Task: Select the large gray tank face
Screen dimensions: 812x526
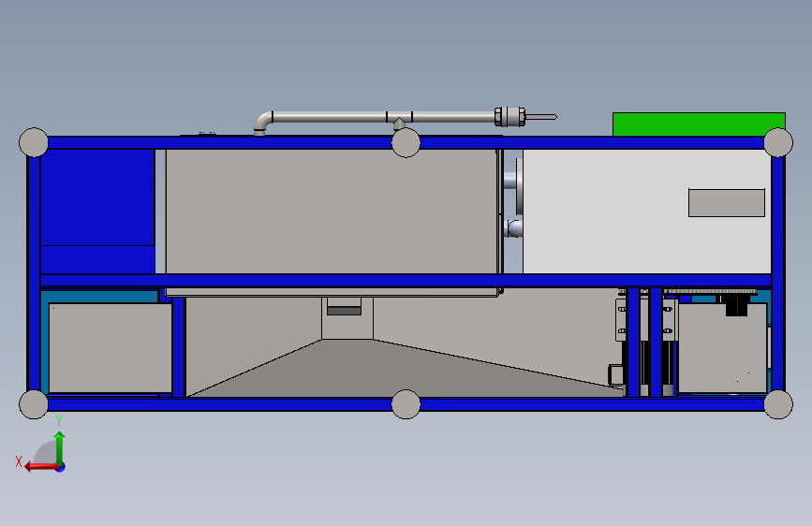Action: [x=332, y=212]
